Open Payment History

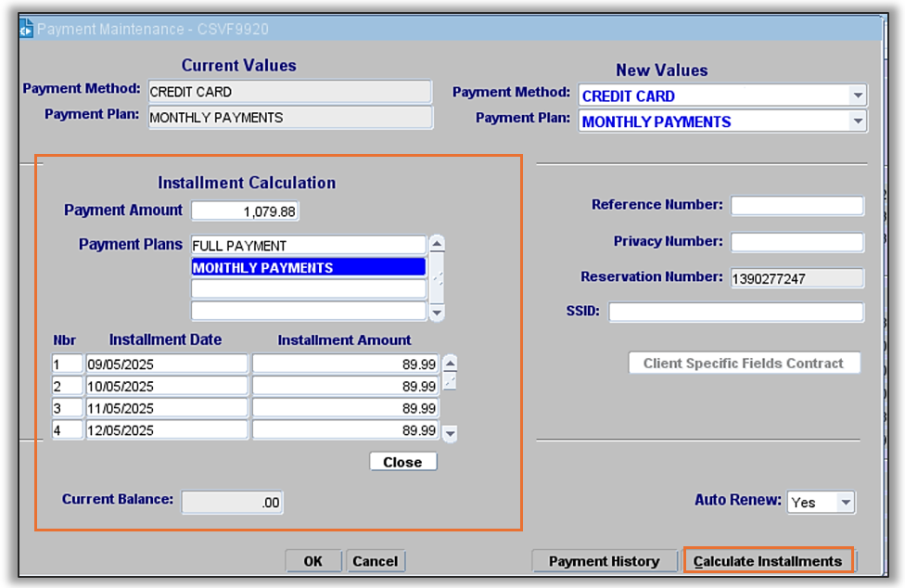604,561
